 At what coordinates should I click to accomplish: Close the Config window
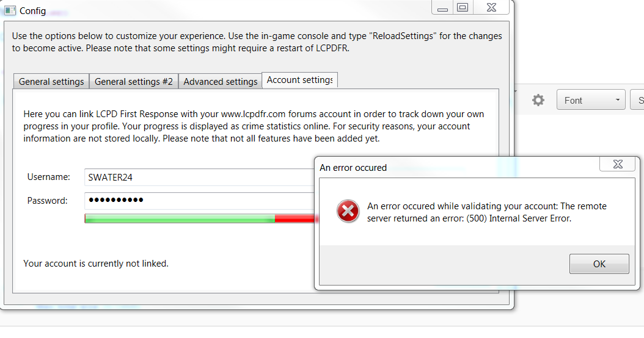(491, 7)
